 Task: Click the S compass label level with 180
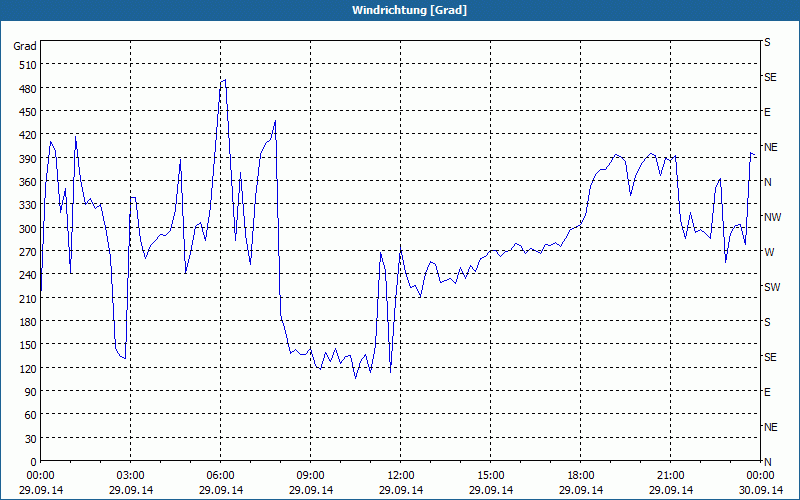click(x=767, y=322)
